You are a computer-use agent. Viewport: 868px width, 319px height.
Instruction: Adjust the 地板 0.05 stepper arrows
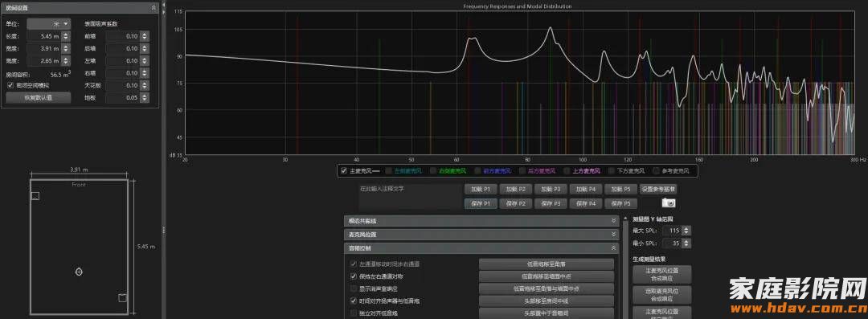pos(145,97)
